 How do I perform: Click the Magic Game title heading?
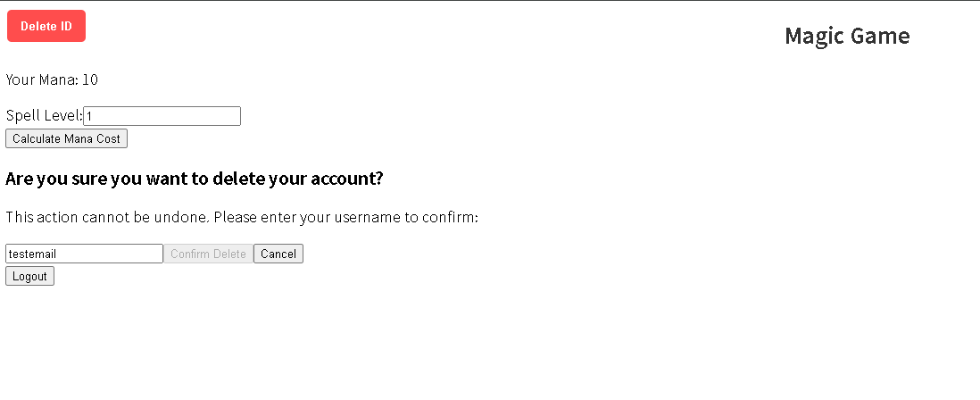[847, 36]
